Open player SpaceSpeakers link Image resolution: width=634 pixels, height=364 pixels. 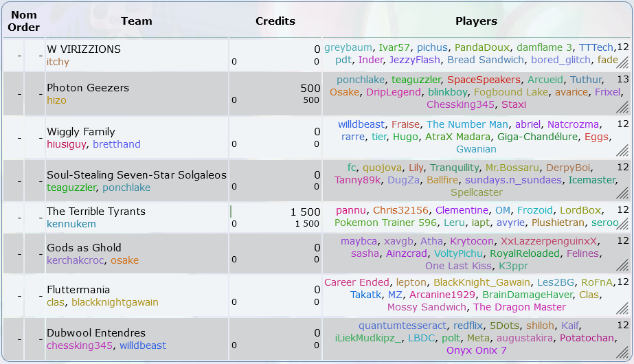[484, 80]
